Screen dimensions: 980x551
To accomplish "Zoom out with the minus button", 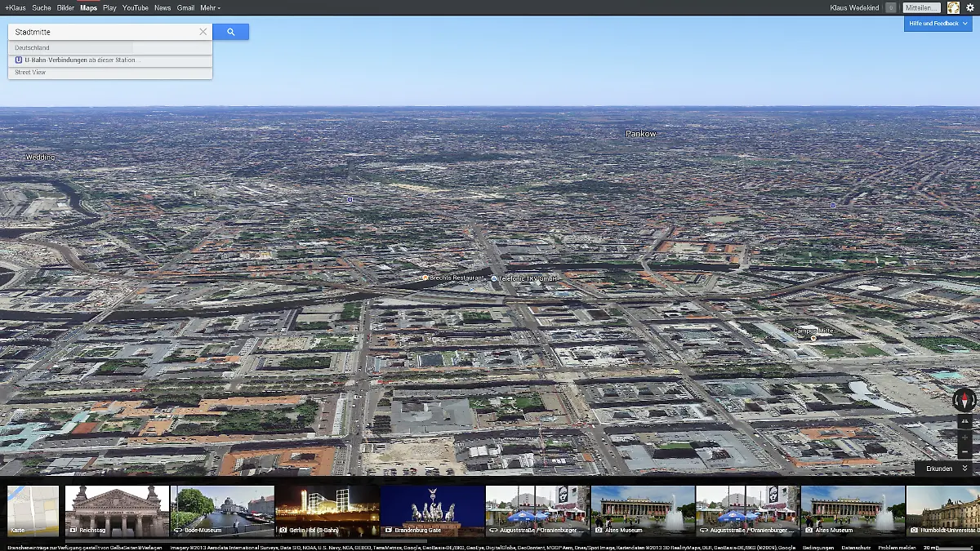I will pyautogui.click(x=964, y=452).
